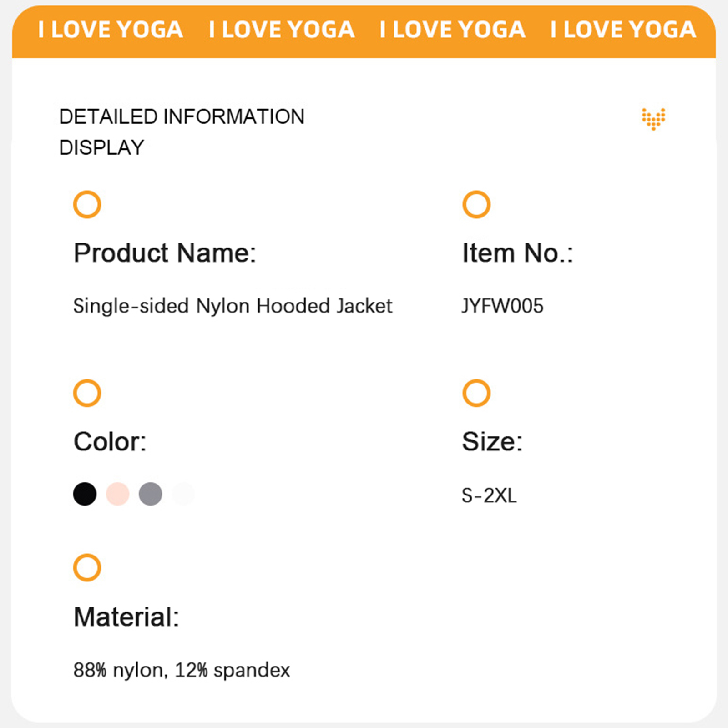Click the orange circle above Color
728x728 pixels.
[87, 393]
